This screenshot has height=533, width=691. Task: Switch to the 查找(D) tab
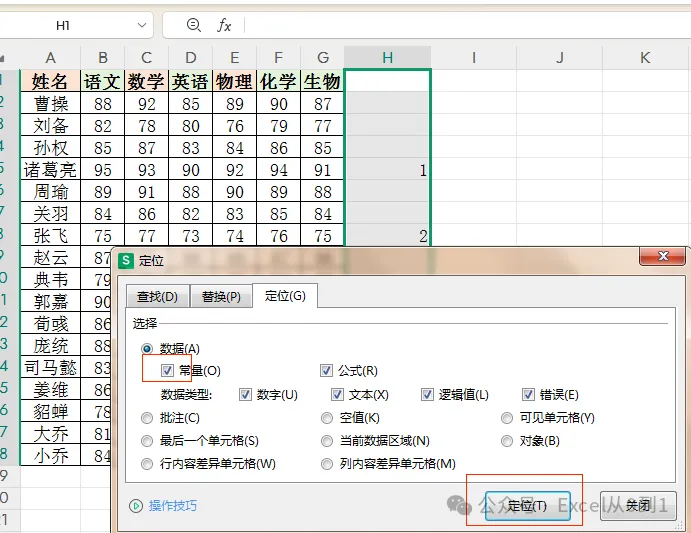tap(157, 296)
